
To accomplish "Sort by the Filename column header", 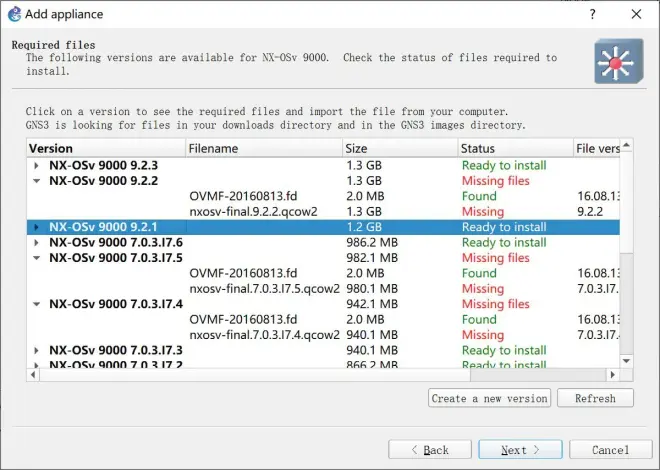I will pos(264,148).
